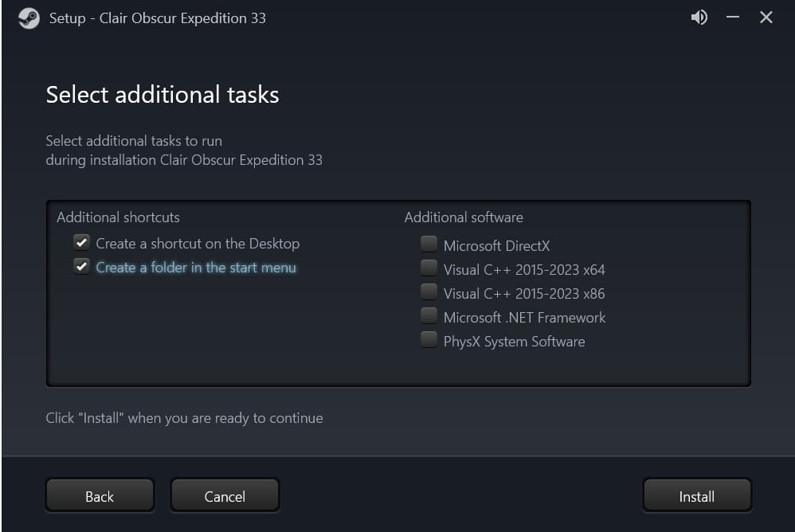Close the setup window
Viewport: 795px width, 532px height.
pyautogui.click(x=766, y=18)
